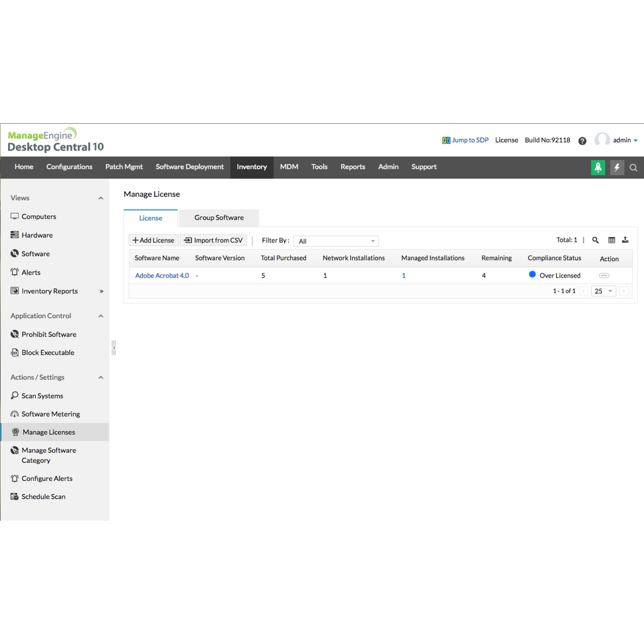644x644 pixels.
Task: Open Software Metering
Action: pyautogui.click(x=50, y=414)
